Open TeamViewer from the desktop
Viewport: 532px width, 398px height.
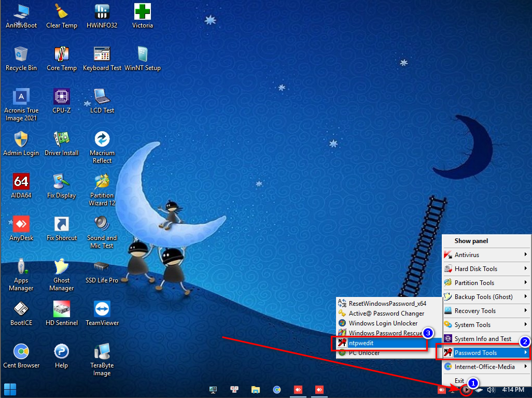[x=102, y=314]
